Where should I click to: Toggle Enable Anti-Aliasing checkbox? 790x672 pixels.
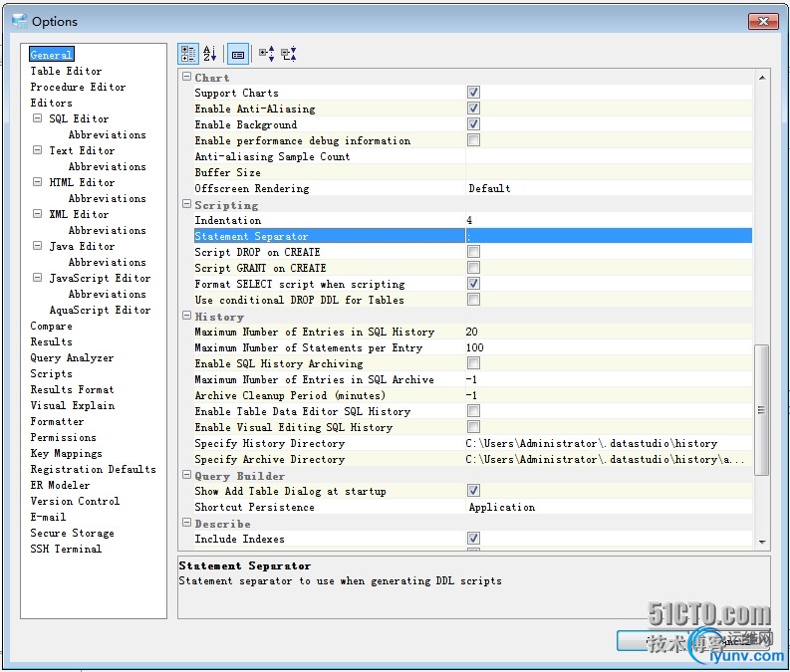click(473, 109)
